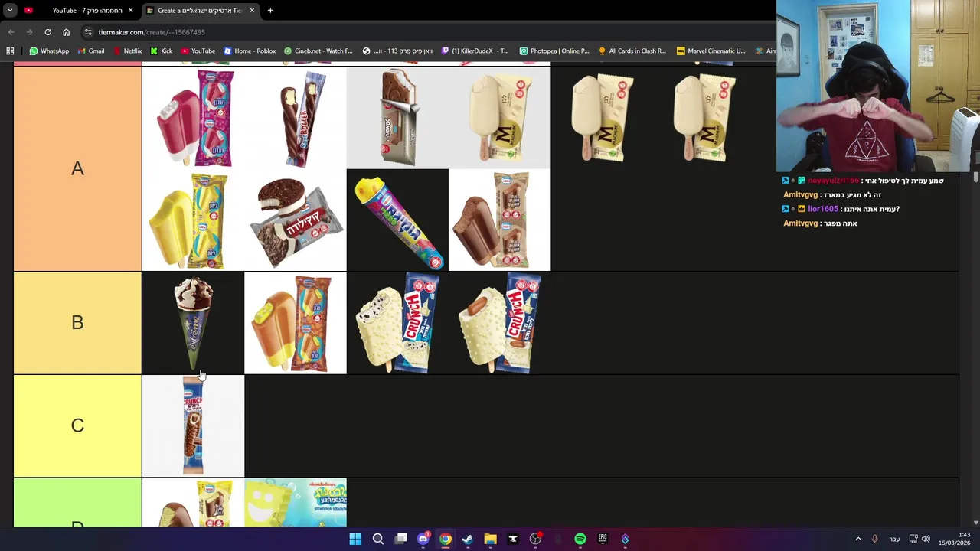This screenshot has height=551, width=980.
Task: Pick the Extreme cone in B tier
Action: [x=193, y=323]
